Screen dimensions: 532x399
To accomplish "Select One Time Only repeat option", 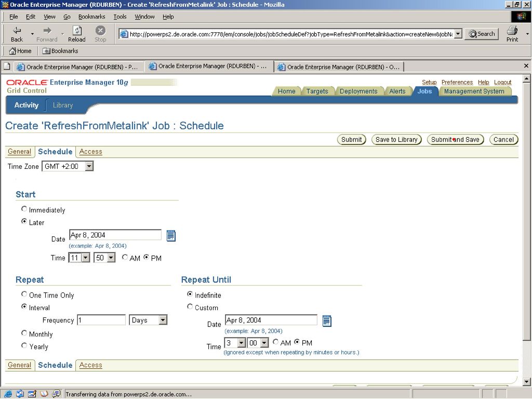I will [24, 294].
